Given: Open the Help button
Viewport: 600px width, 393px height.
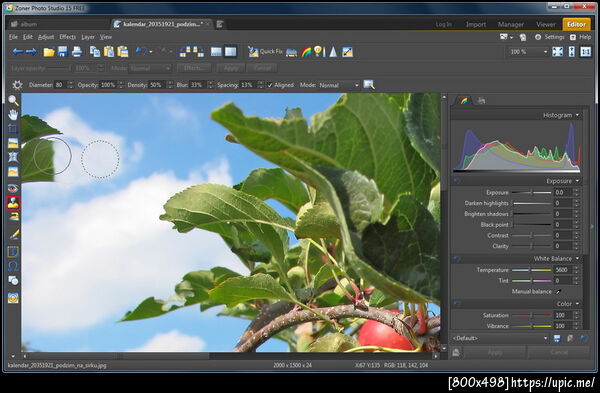Looking at the screenshot, I should (x=580, y=37).
